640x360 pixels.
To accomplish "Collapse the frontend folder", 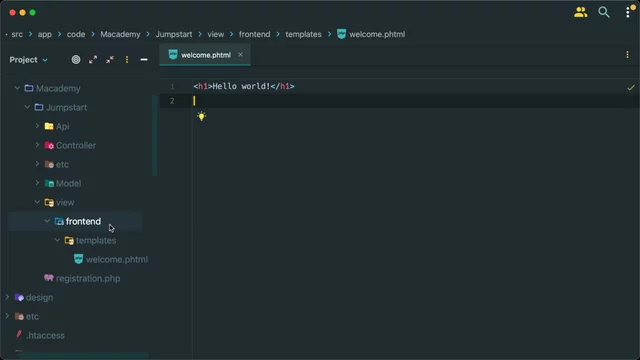I will point(47,221).
